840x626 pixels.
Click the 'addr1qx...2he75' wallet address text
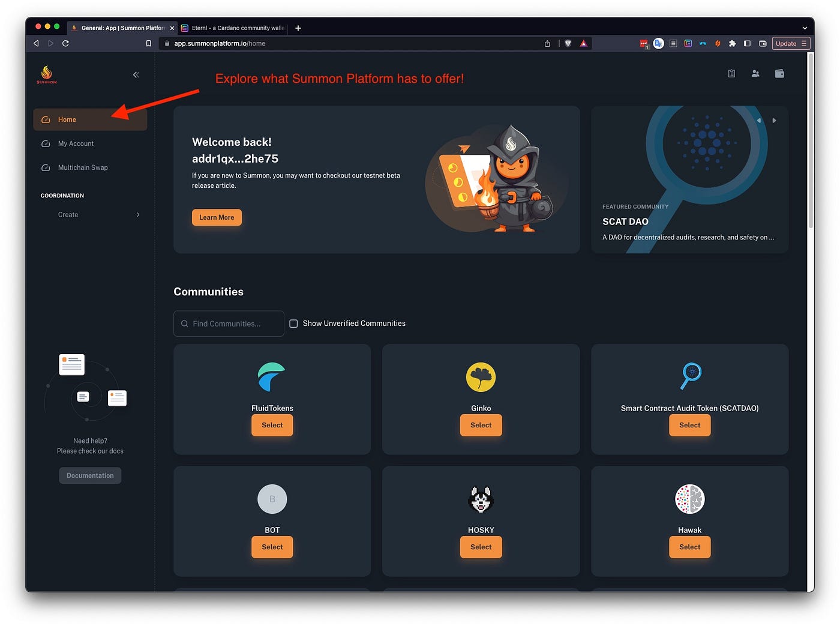235,158
